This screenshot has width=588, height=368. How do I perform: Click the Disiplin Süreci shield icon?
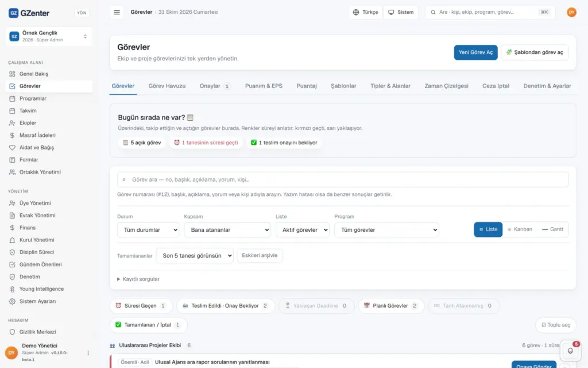tap(13, 252)
